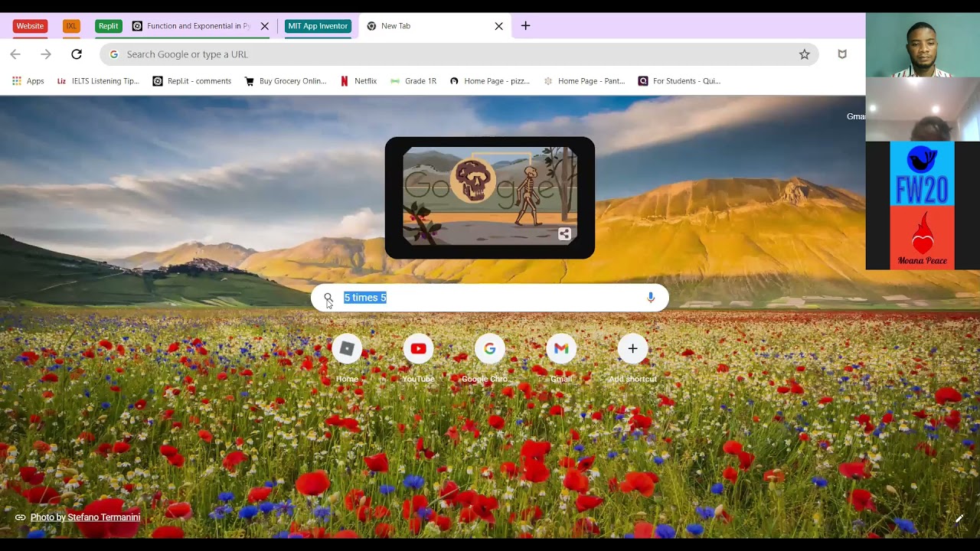Close the New Tab tab
The width and height of the screenshot is (980, 551).
[498, 26]
